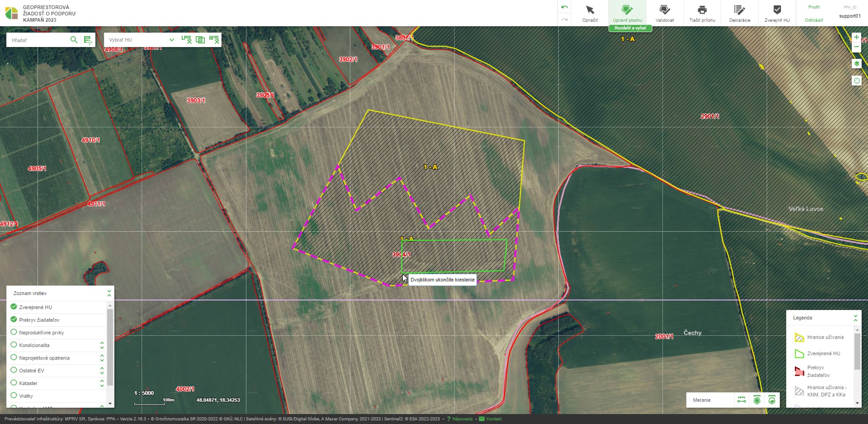This screenshot has height=424, width=868.
Task: Click the 1 : 5000 scale text
Action: 144,393
